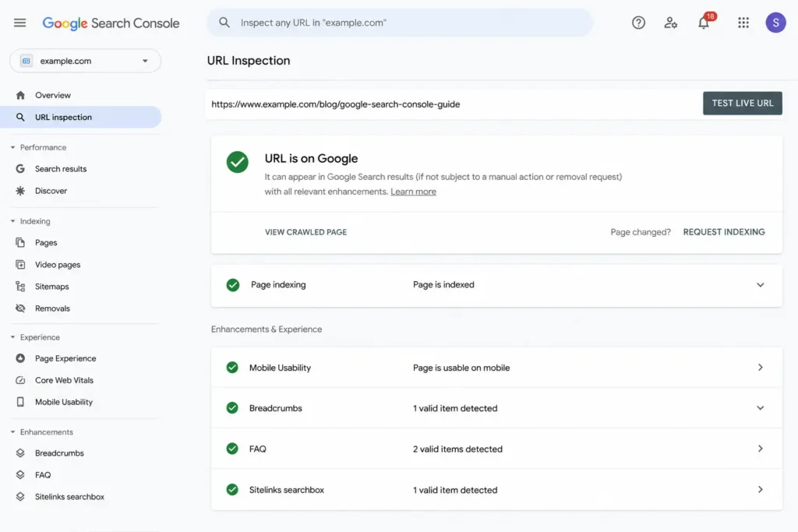
Task: Click the Overview home icon
Action: pyautogui.click(x=20, y=95)
